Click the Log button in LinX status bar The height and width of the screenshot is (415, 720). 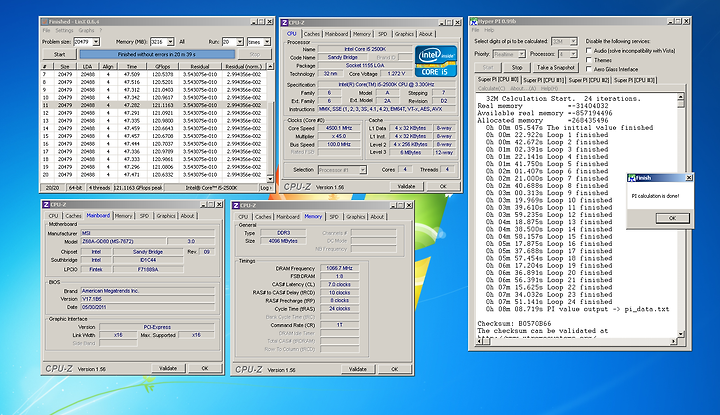(265, 188)
